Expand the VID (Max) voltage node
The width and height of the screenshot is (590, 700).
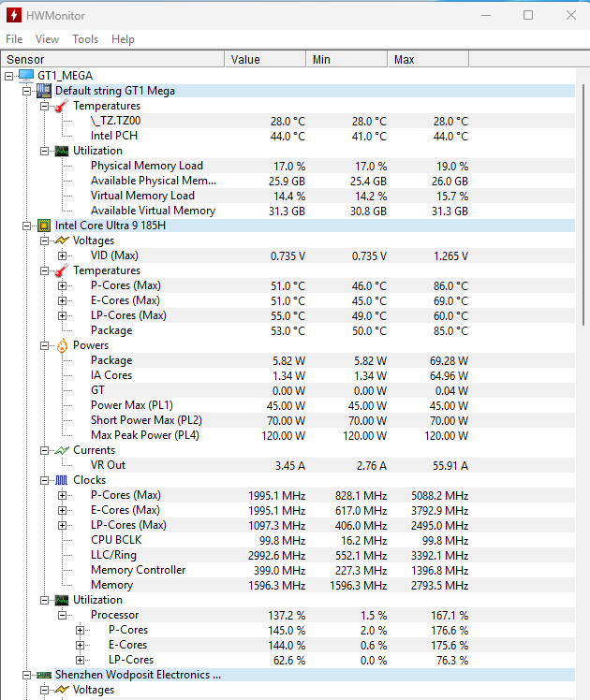pos(63,255)
